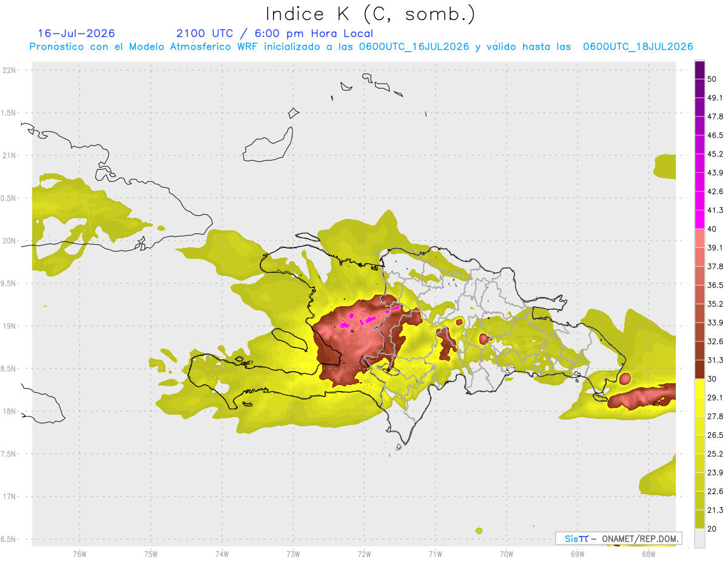
Task: Pick the dark brown swatch between 30 and 31.3
Action: [x=699, y=369]
